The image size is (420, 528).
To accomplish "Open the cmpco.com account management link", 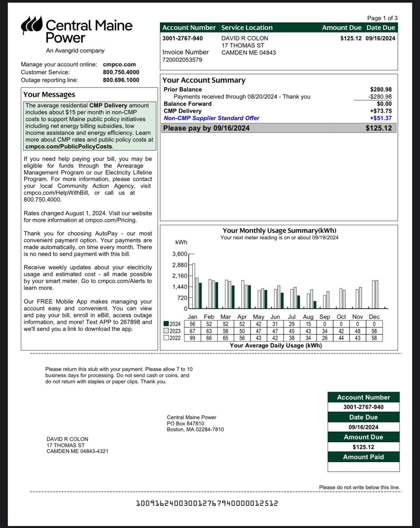I will (x=119, y=64).
